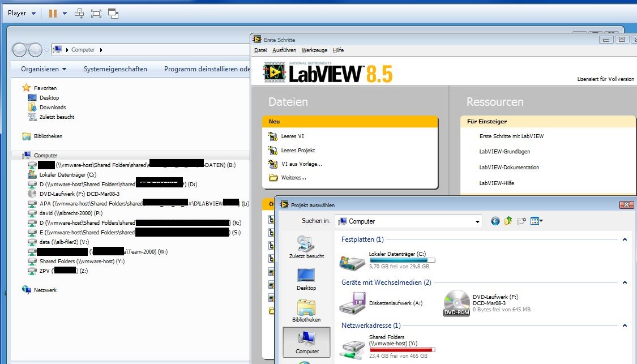Open the Datei menu in LabVIEW
This screenshot has height=364, width=637.
260,50
